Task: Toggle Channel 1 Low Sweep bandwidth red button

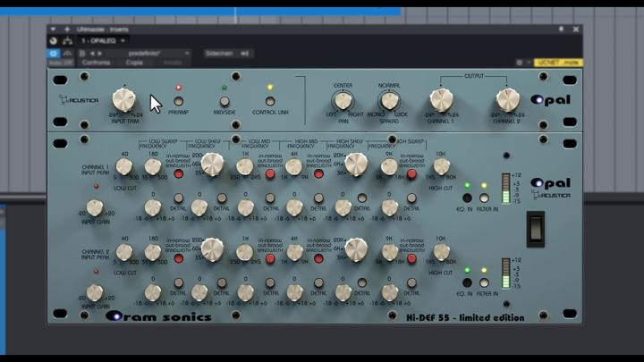Action: click(179, 174)
